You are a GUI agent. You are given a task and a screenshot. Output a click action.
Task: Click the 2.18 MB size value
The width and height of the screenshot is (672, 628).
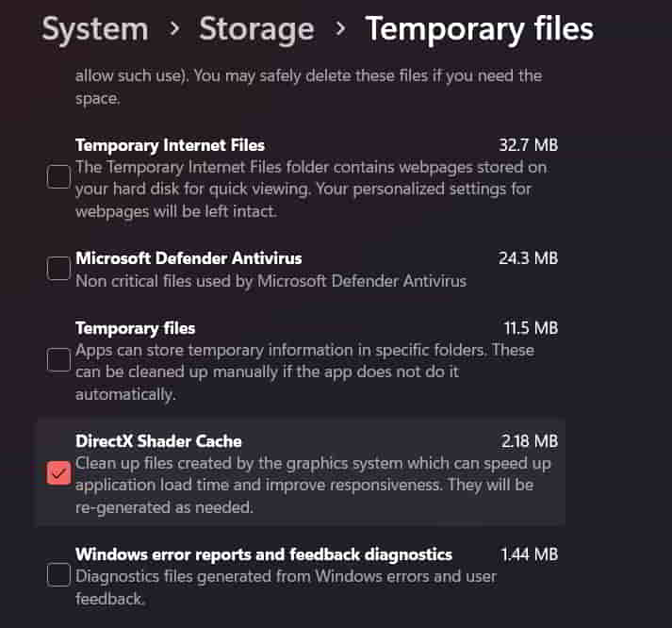coord(529,440)
